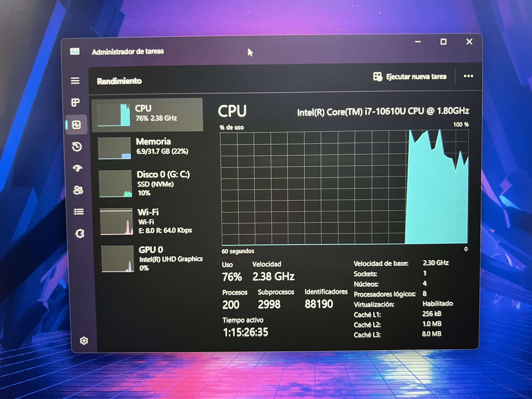Open Task Manager settings gear
This screenshot has height=399, width=532.
[x=84, y=341]
